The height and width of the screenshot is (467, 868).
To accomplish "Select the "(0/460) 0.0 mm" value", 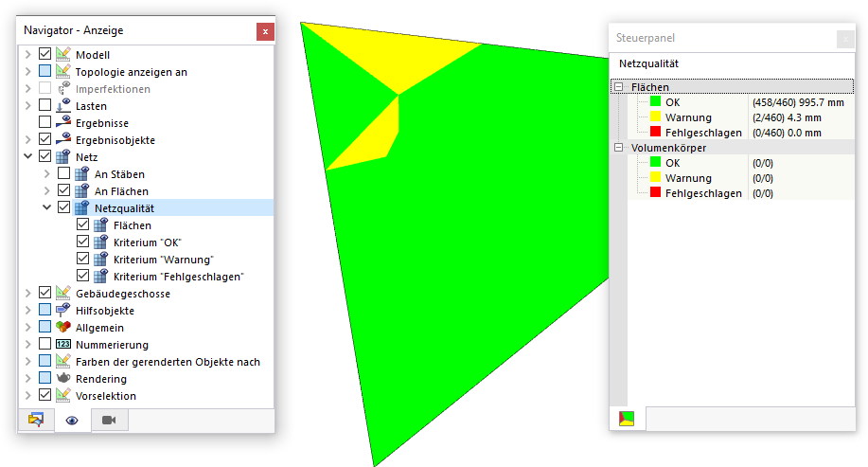I will 787,133.
